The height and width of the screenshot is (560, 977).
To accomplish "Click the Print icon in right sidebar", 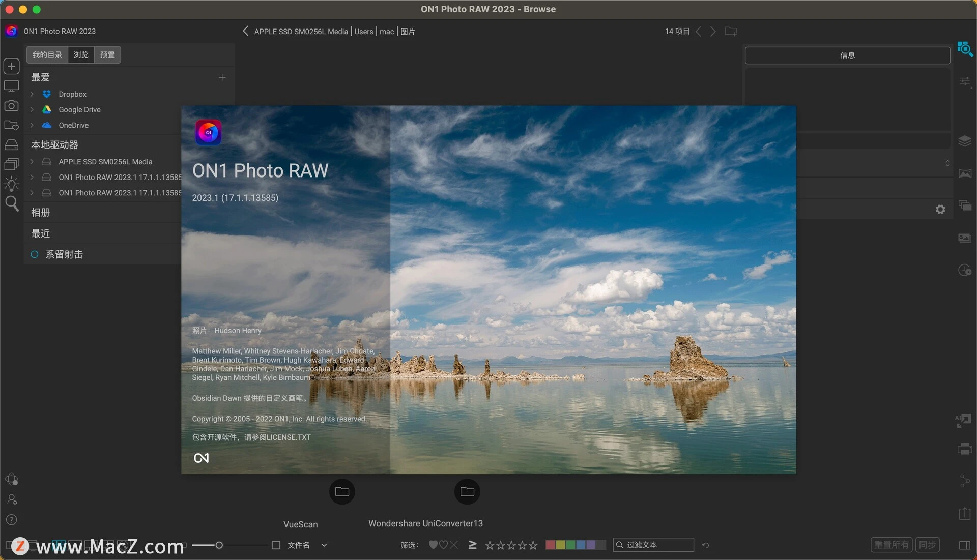I will pos(965,449).
